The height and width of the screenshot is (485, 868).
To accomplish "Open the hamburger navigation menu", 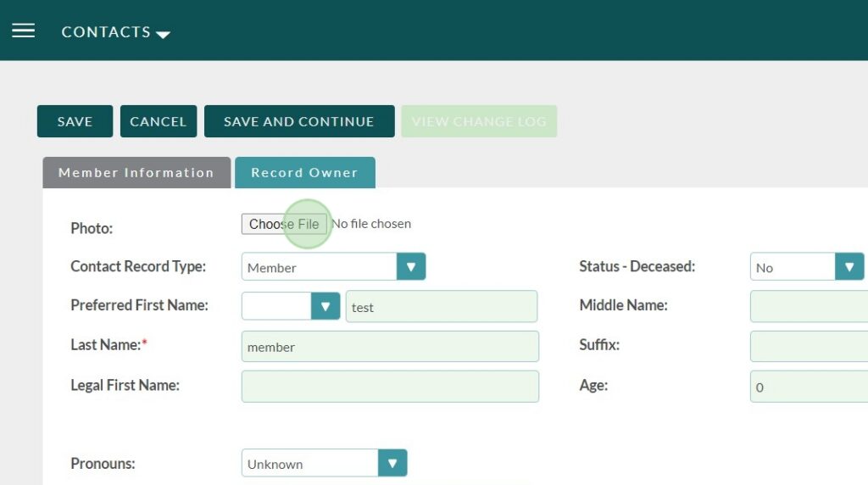I will [x=23, y=31].
